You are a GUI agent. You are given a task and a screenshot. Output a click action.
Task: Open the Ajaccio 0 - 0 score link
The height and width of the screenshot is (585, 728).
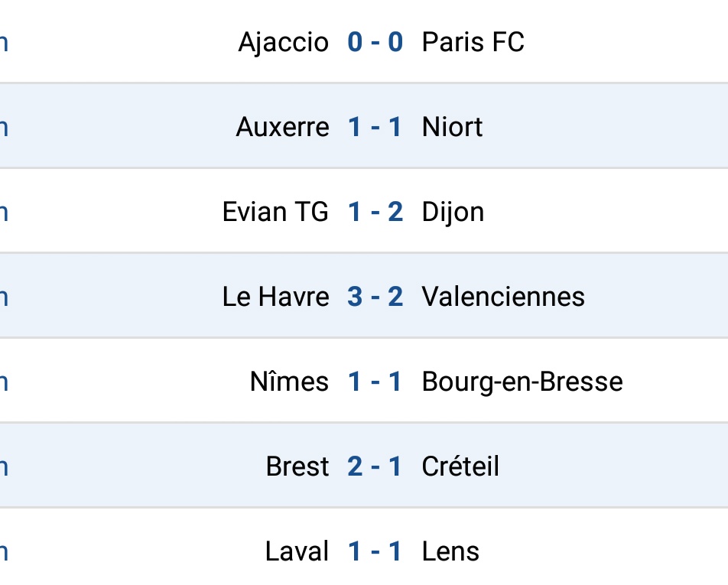point(375,42)
